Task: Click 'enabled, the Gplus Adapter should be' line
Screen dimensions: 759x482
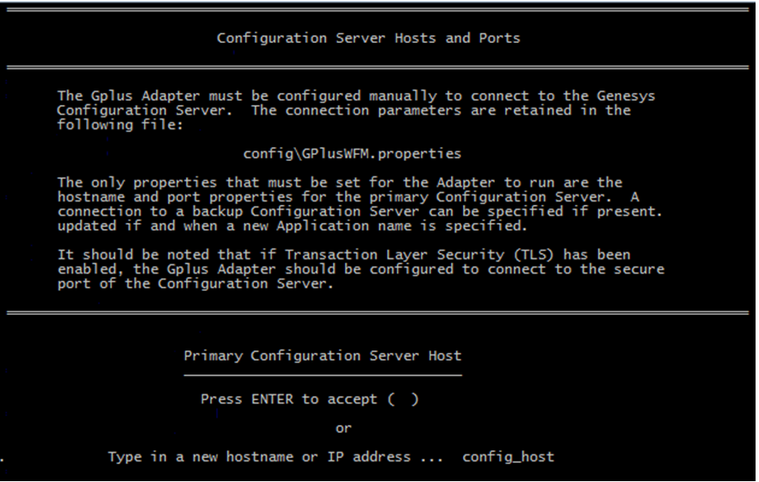Action: click(361, 270)
